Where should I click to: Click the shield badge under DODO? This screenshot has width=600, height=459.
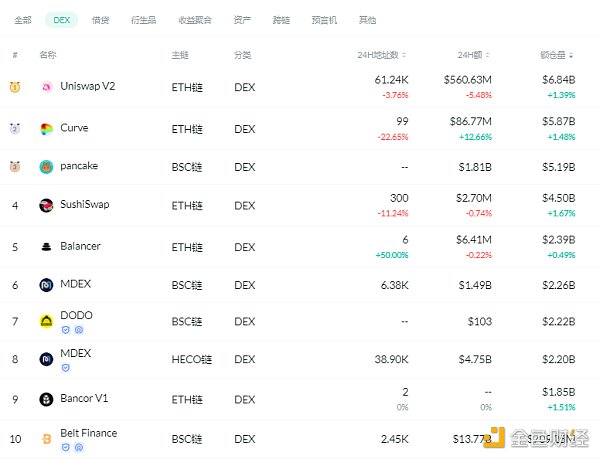point(64,329)
